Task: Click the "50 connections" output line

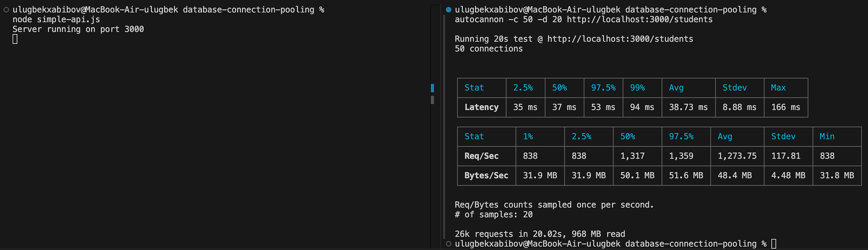Action: coord(489,49)
